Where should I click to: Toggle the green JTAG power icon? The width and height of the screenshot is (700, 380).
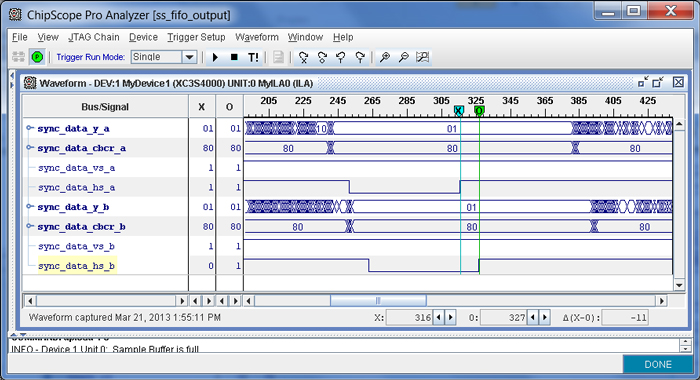(x=38, y=57)
